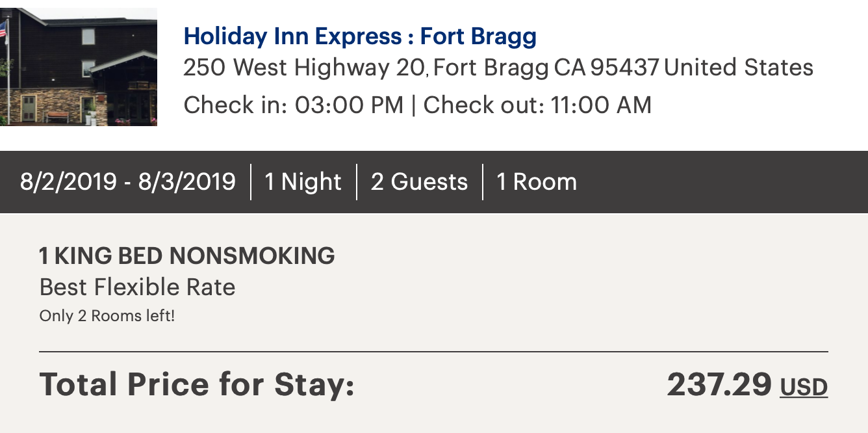Click the American flag in the hotel photo
The width and height of the screenshot is (868, 433).
[3, 29]
